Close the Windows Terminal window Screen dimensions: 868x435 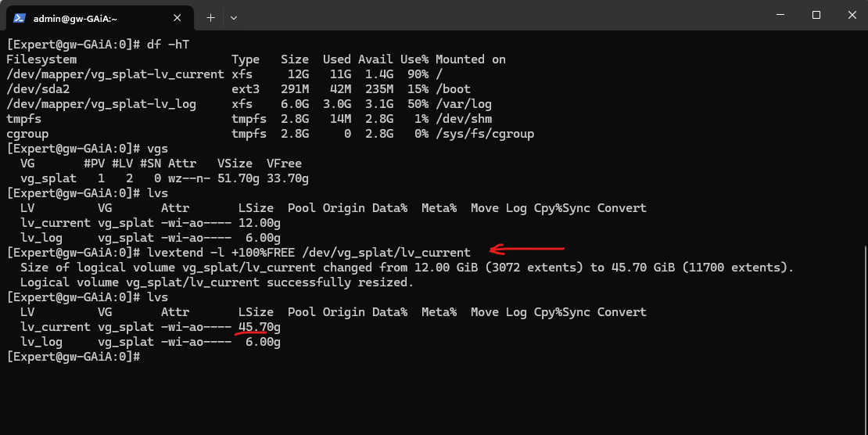tap(852, 15)
